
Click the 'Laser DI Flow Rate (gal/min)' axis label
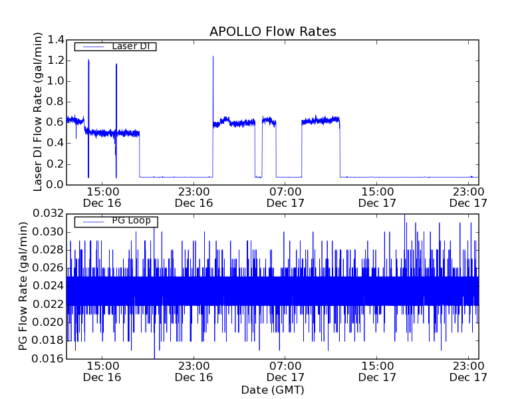click(x=38, y=112)
